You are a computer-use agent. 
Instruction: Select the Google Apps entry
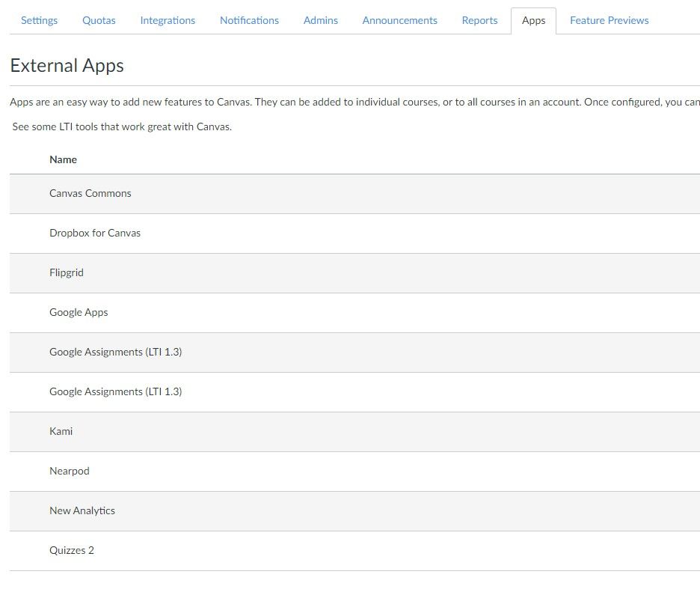[x=79, y=312]
